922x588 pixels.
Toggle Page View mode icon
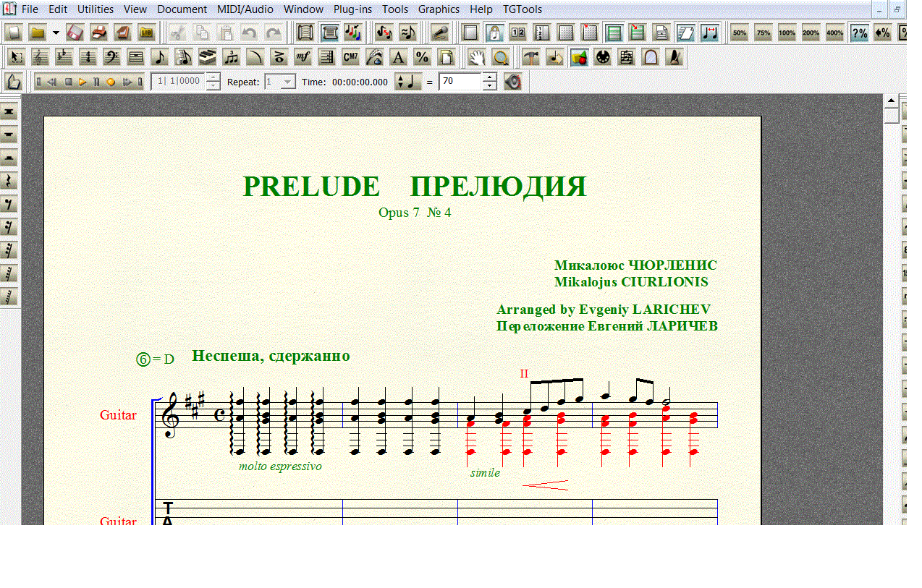(330, 33)
